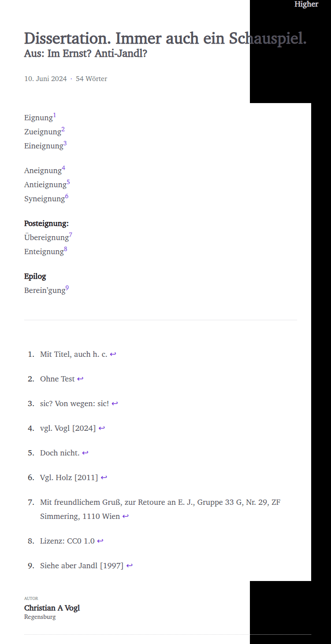Open footnote 8 after Enteignung

pyautogui.click(x=66, y=249)
